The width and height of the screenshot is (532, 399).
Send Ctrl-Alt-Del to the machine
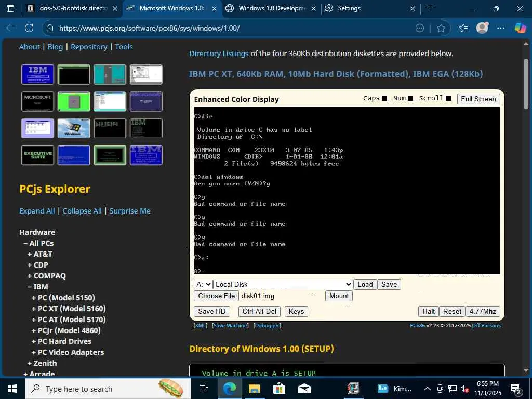point(259,312)
